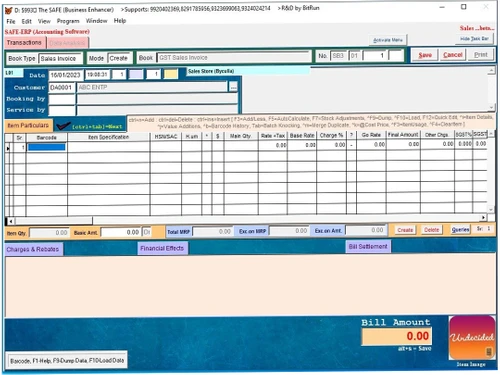
Task: Click the Main Qty column header
Action: click(x=241, y=136)
